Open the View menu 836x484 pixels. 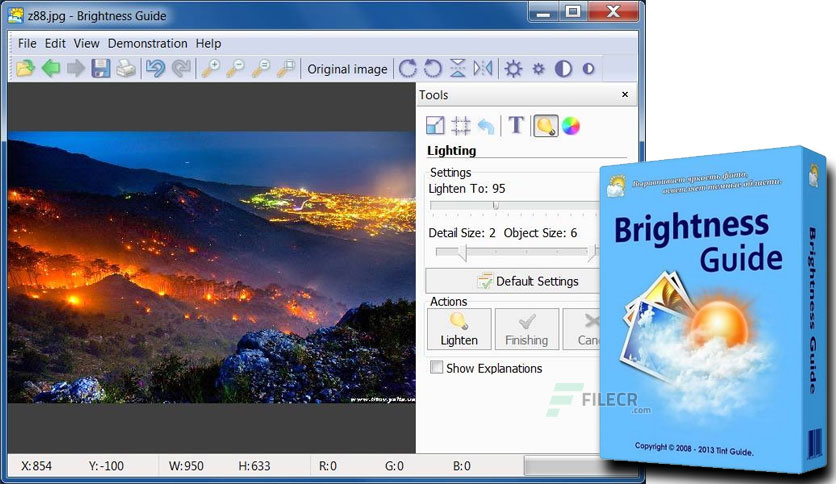(x=86, y=43)
